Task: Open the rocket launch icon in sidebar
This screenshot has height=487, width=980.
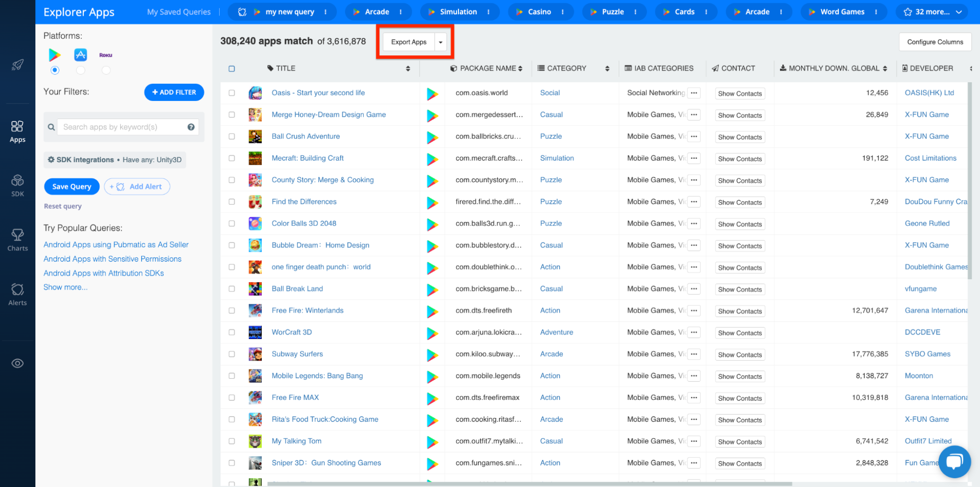Action: tap(18, 65)
